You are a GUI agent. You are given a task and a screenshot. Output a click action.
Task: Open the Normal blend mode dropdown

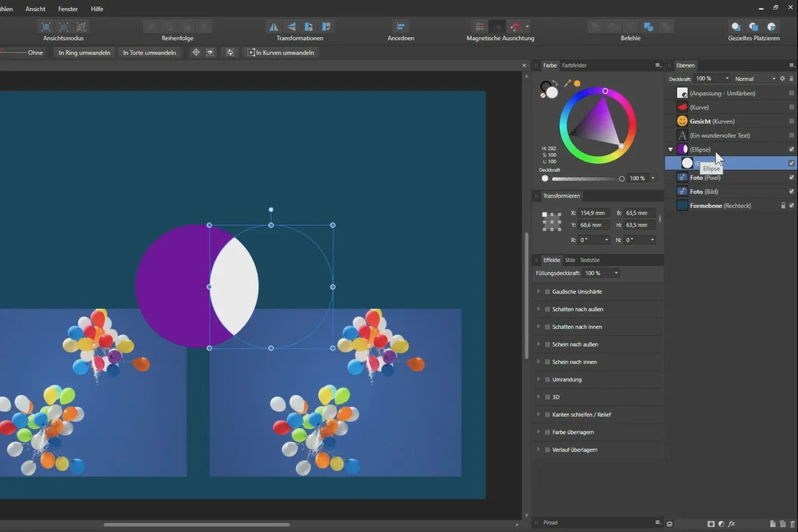click(x=754, y=78)
